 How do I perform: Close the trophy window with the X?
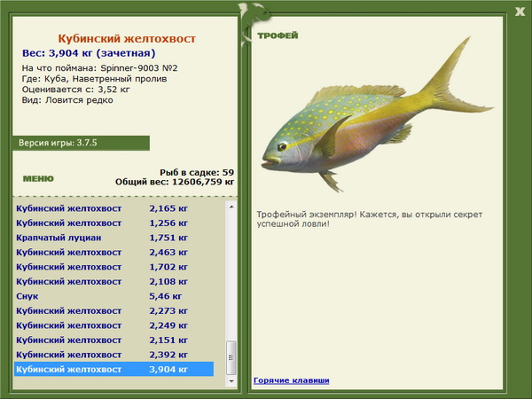tap(519, 12)
